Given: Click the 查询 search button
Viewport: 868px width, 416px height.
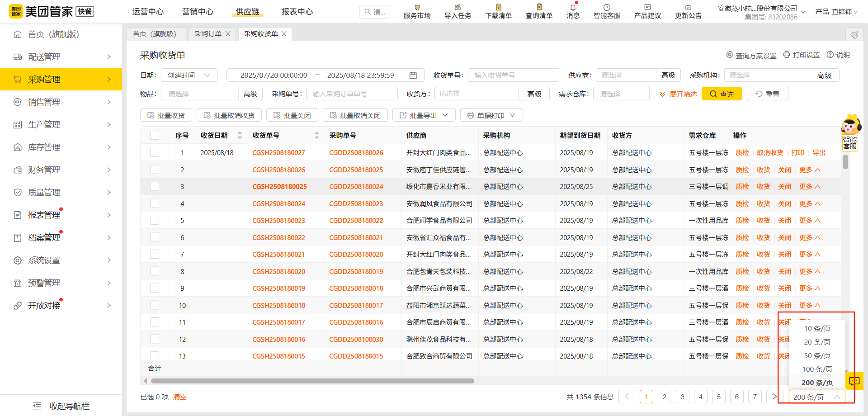Looking at the screenshot, I should point(722,94).
